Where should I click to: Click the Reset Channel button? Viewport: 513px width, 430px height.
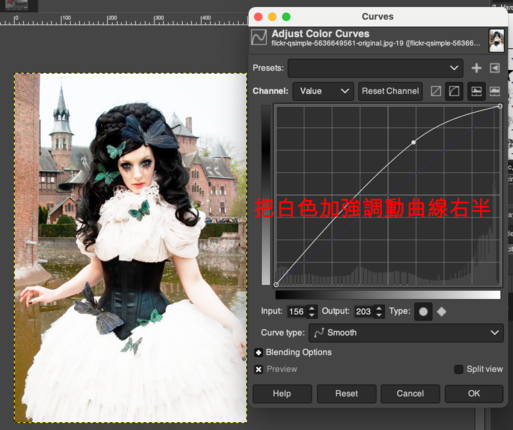pyautogui.click(x=390, y=91)
